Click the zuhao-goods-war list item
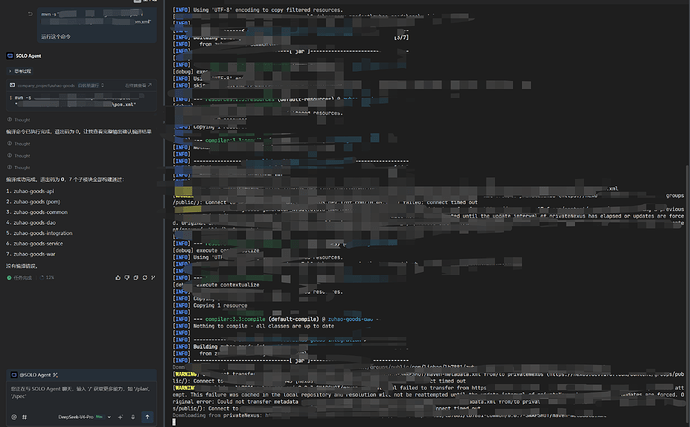Viewport: 690px width, 427px height. pyautogui.click(x=31, y=254)
